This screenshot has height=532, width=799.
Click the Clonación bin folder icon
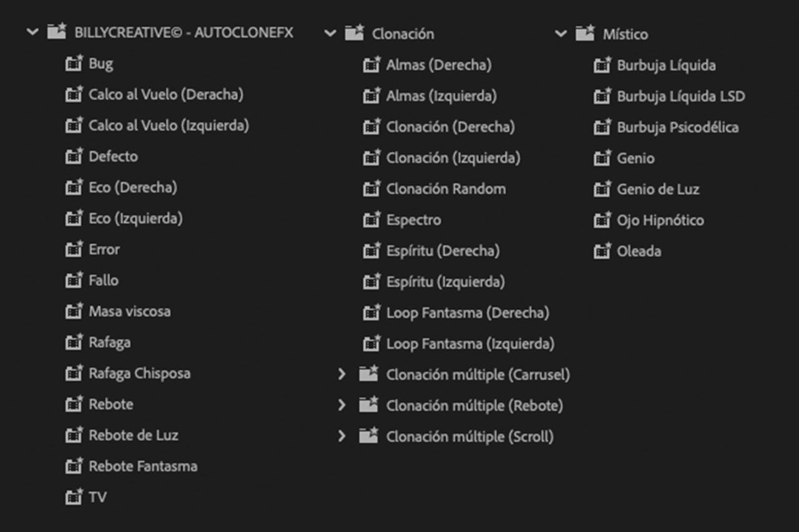(x=355, y=33)
